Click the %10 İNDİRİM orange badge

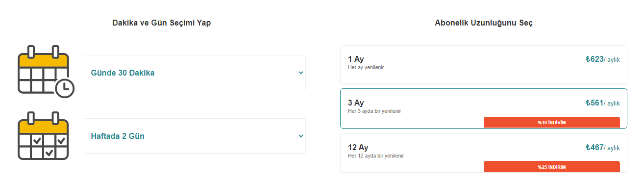coord(551,122)
